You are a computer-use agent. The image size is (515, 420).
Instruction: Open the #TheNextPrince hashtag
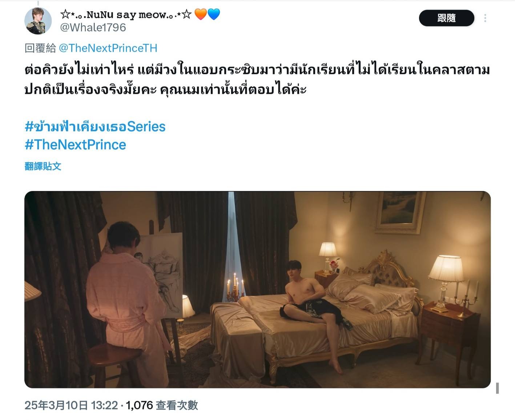[x=75, y=145]
